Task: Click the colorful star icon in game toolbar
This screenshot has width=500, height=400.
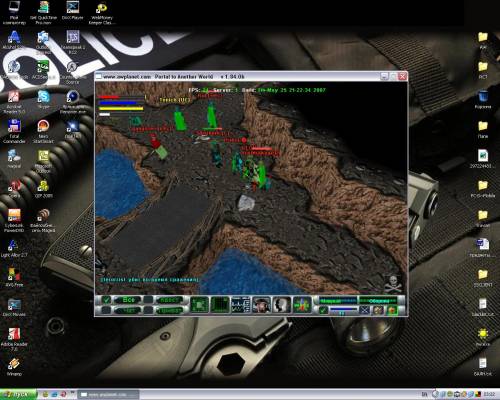Action: coord(302,305)
